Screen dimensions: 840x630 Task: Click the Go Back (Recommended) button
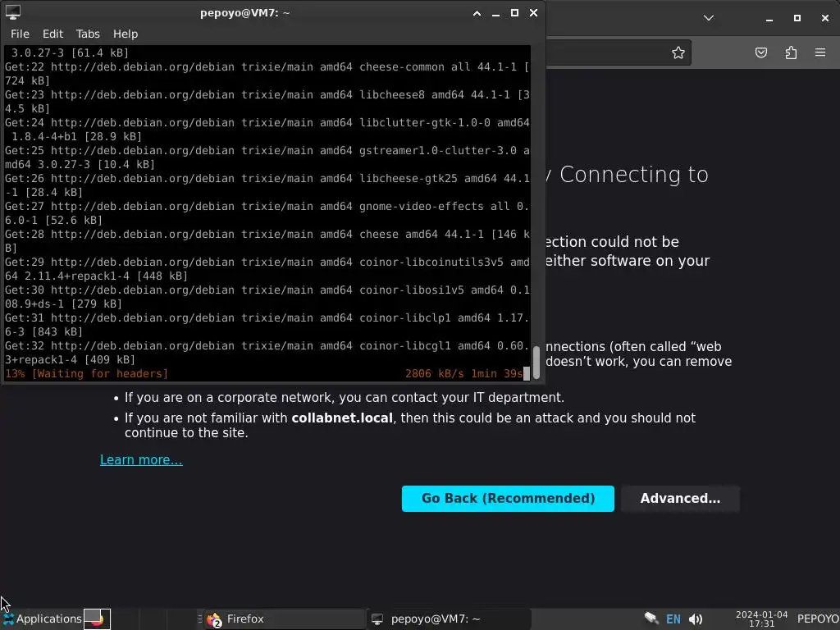(508, 498)
